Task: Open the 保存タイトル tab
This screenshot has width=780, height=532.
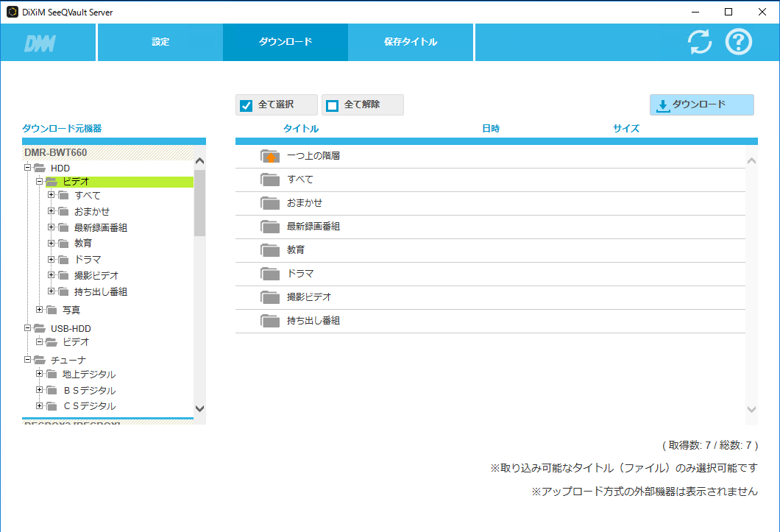Action: (x=411, y=42)
